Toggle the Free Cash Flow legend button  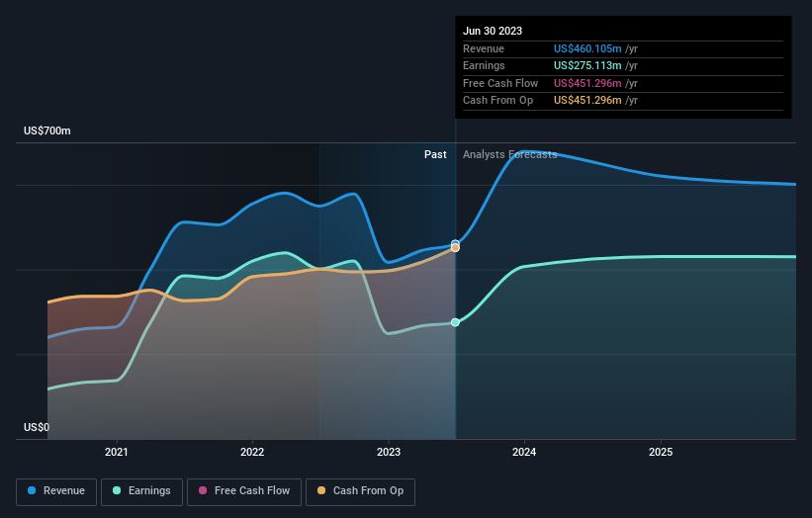244,491
